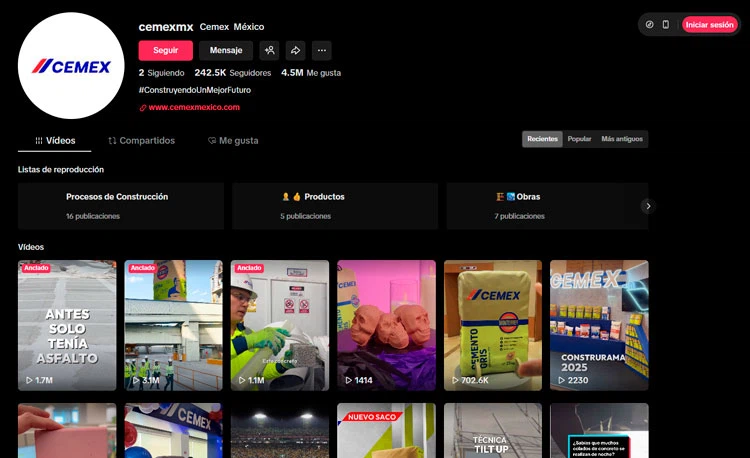Viewport: 750px width, 458px height.
Task: Click the 4.5M Me gusta count
Action: coord(311,73)
